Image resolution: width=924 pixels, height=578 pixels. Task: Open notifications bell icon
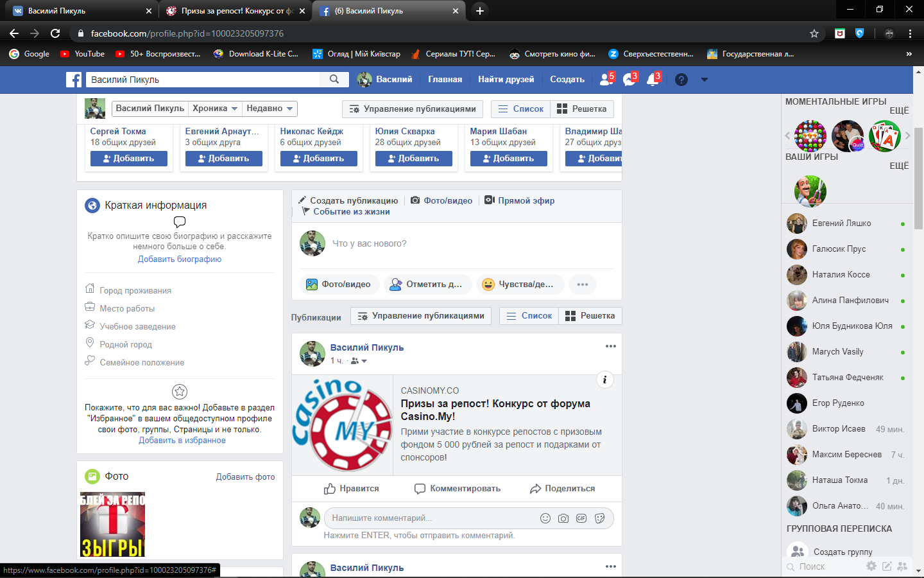(x=653, y=79)
